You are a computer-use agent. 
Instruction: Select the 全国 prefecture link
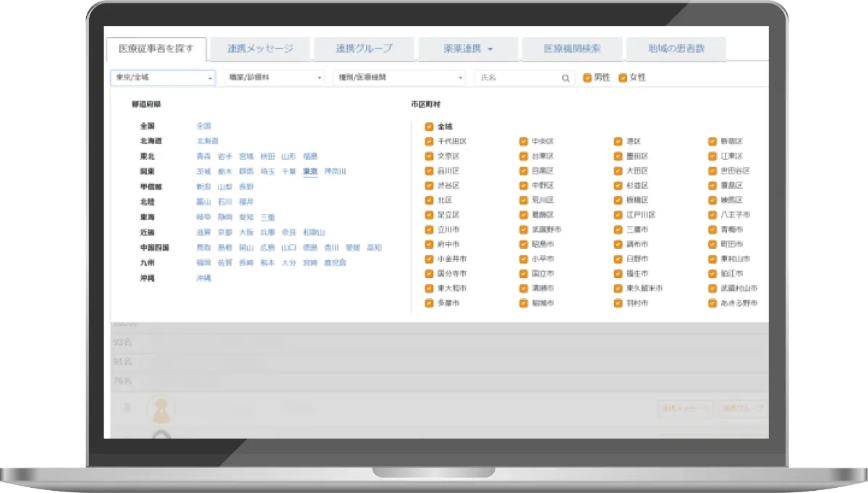click(x=203, y=126)
